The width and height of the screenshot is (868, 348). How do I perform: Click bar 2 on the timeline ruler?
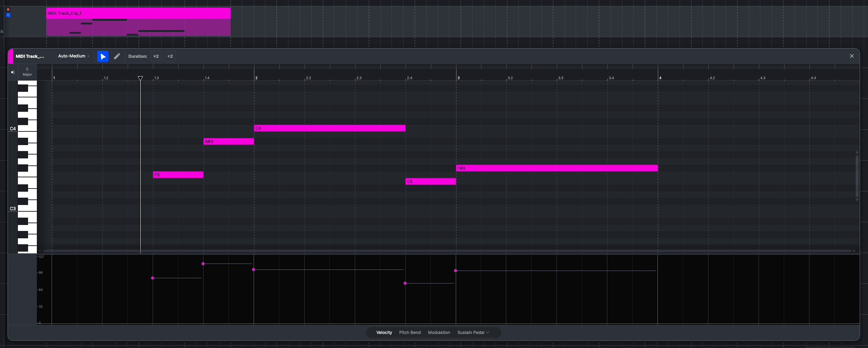pyautogui.click(x=256, y=78)
